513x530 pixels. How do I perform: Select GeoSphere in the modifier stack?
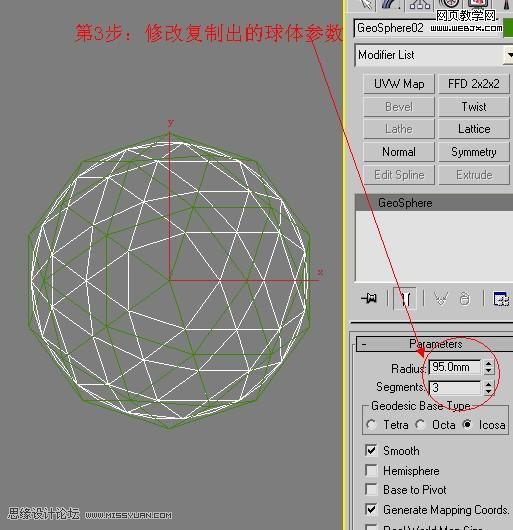point(434,203)
